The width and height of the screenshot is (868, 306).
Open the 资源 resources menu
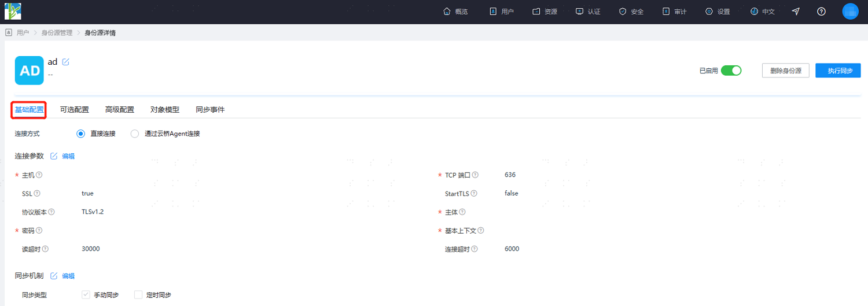[545, 12]
